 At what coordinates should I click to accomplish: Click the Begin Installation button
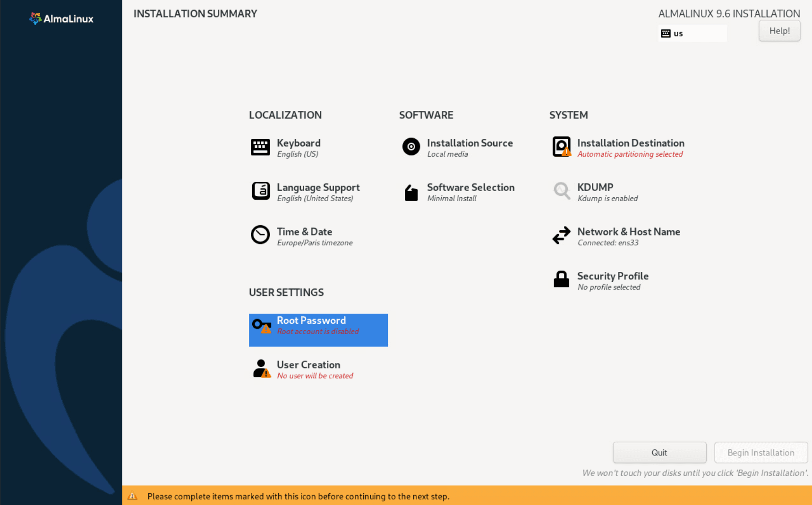coord(761,453)
